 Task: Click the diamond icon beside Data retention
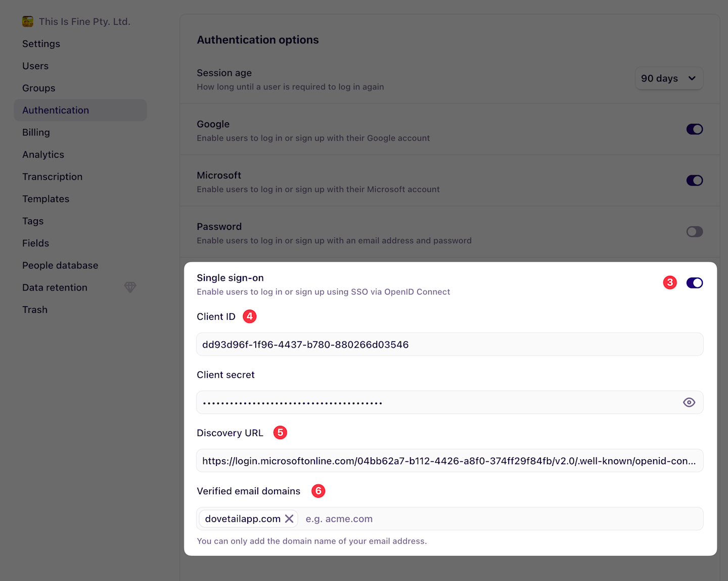[x=130, y=287]
